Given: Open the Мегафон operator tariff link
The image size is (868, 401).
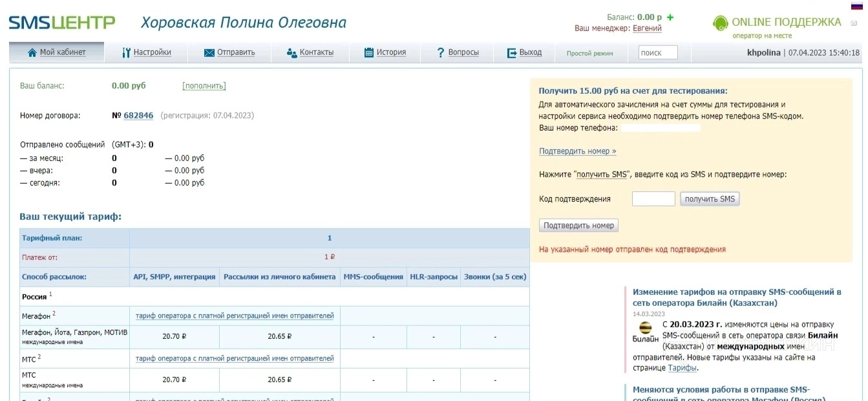Looking at the screenshot, I should pyautogui.click(x=235, y=316).
